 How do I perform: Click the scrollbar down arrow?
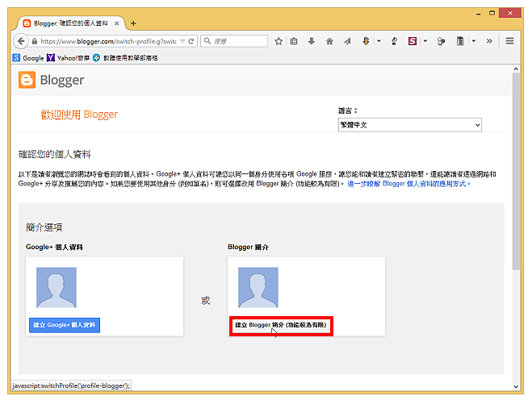pyautogui.click(x=516, y=386)
